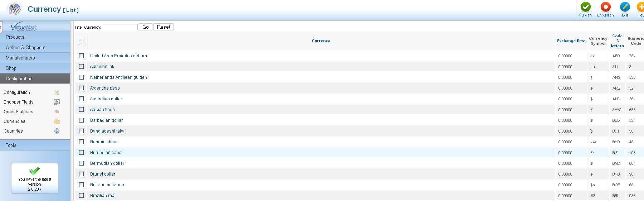This screenshot has height=201, width=644.
Task: Click the Edit pencil icon
Action: click(625, 7)
